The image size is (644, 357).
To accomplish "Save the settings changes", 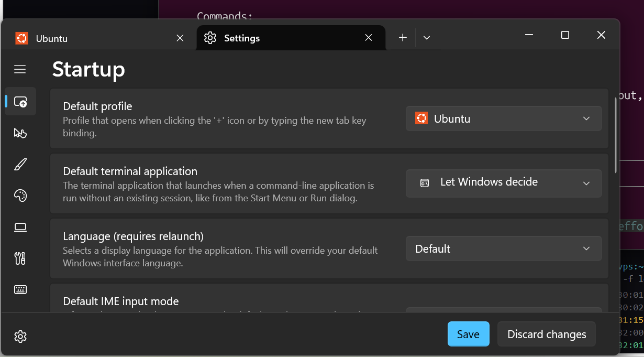I will tap(468, 334).
